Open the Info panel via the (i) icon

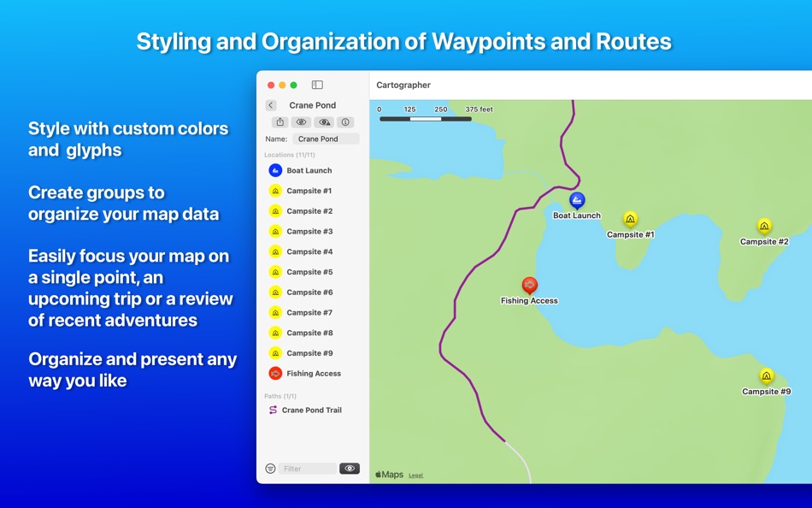tap(345, 122)
